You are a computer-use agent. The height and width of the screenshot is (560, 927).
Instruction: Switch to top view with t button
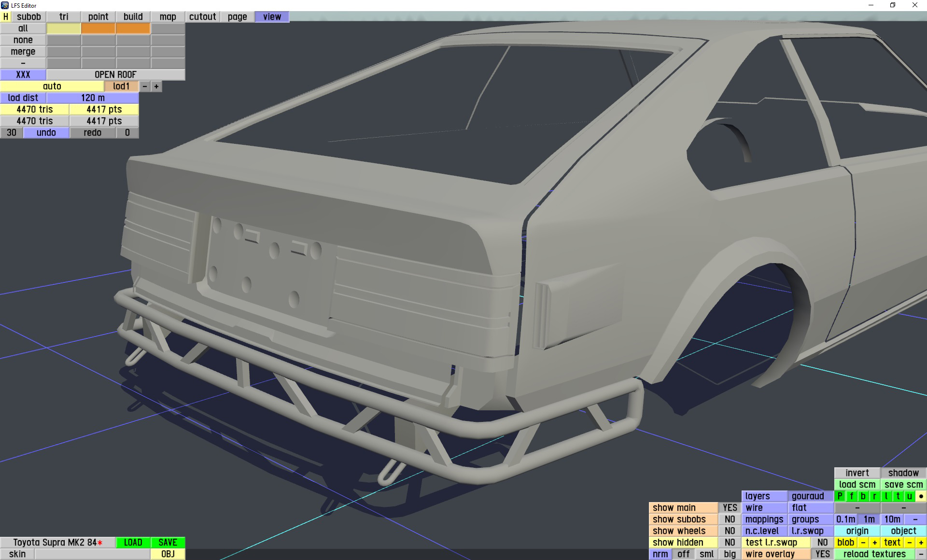click(x=898, y=496)
